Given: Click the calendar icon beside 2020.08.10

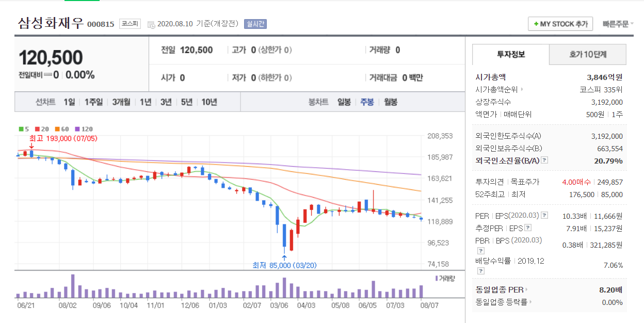Looking at the screenshot, I should coord(151,24).
